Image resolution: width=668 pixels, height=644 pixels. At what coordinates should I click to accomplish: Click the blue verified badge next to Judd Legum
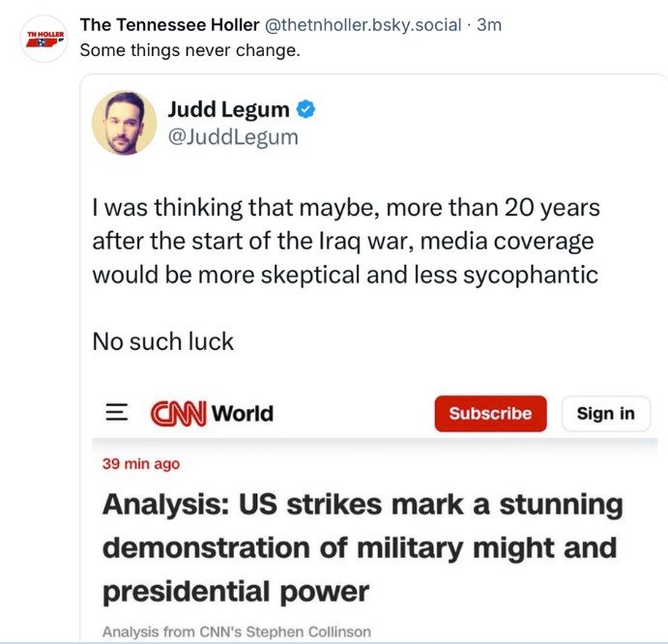tap(306, 110)
